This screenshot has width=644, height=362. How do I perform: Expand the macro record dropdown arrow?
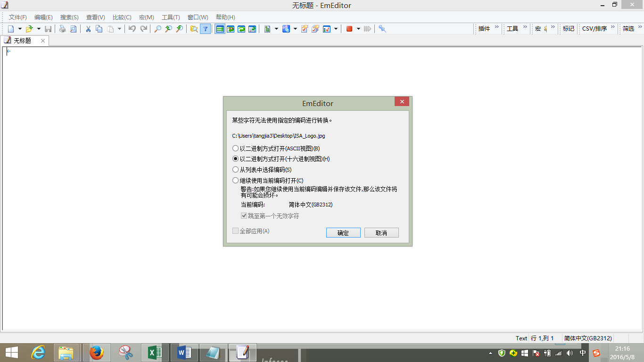pos(358,29)
